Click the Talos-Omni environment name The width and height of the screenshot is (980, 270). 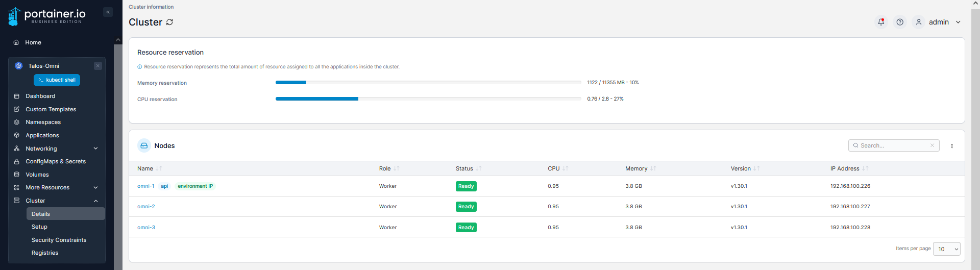[44, 66]
